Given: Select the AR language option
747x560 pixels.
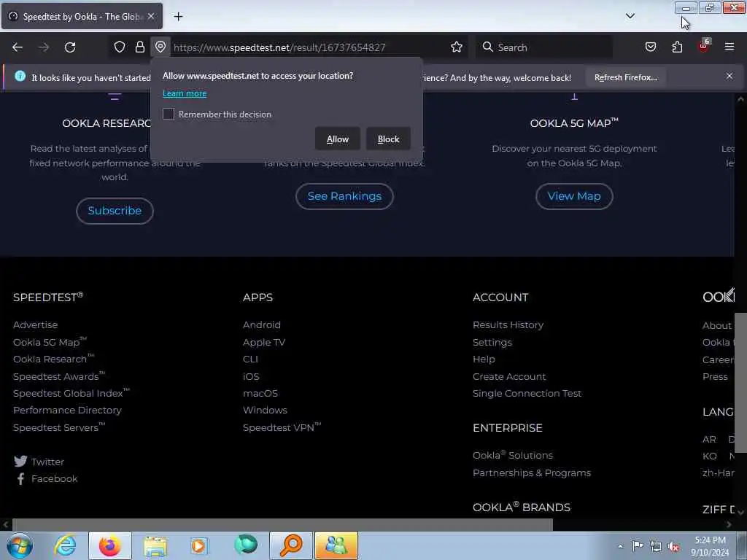Looking at the screenshot, I should pyautogui.click(x=709, y=439).
